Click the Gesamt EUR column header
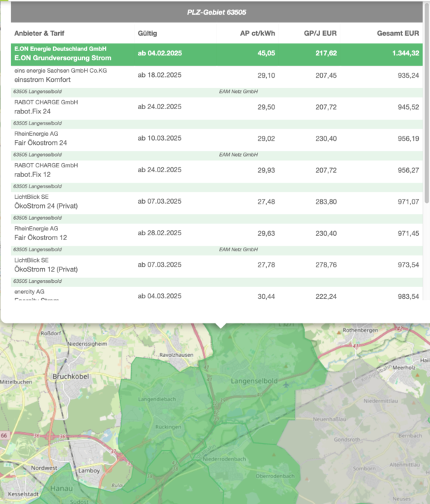 tap(397, 33)
